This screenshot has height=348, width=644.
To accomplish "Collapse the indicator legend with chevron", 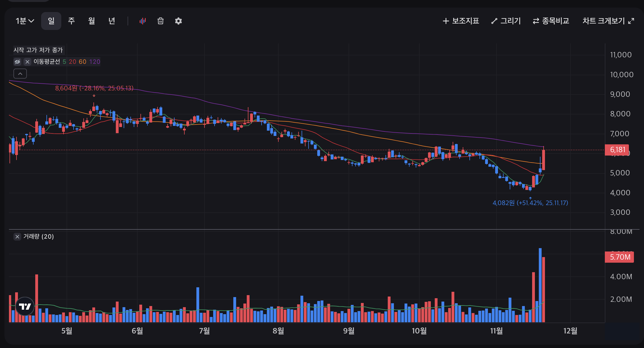I will coord(20,74).
